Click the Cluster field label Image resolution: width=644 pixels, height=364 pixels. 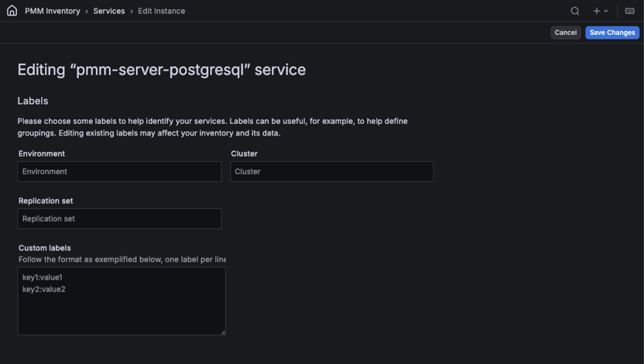click(244, 153)
